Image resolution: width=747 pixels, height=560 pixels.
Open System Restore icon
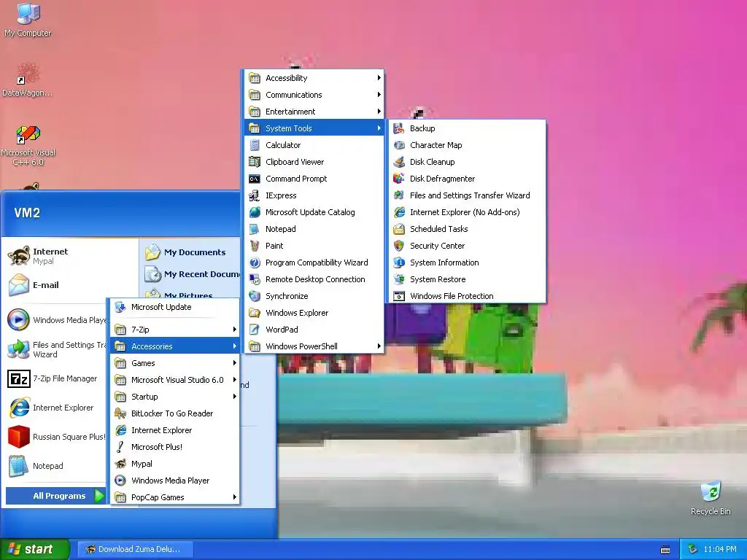tap(399, 279)
